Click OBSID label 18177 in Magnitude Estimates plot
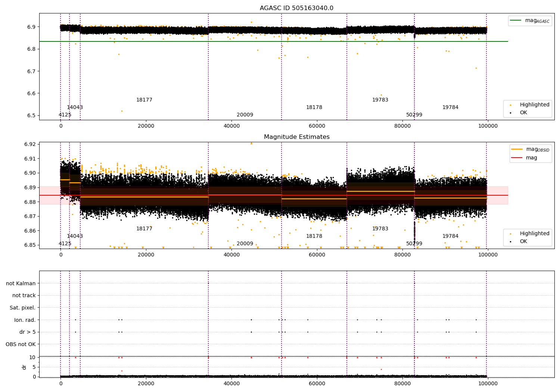Image resolution: width=560 pixels, height=392 pixels. 144,229
